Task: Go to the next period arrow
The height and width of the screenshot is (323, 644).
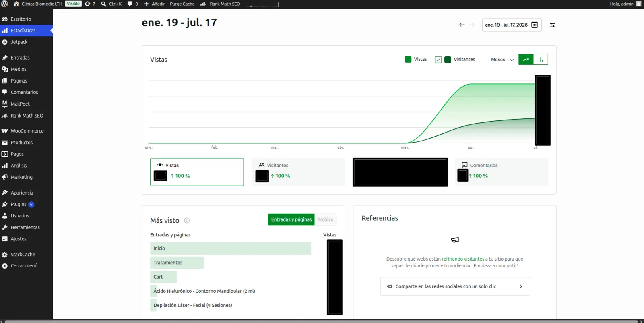Action: point(471,25)
